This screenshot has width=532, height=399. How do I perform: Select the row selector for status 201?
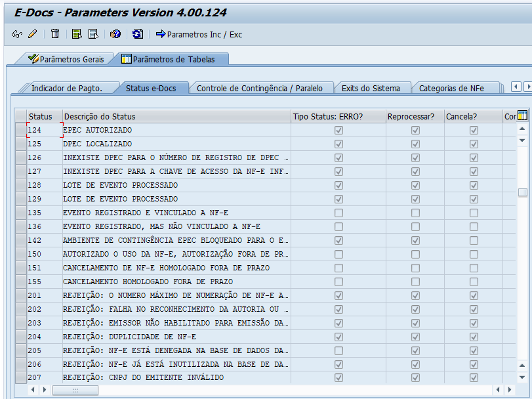click(21, 295)
